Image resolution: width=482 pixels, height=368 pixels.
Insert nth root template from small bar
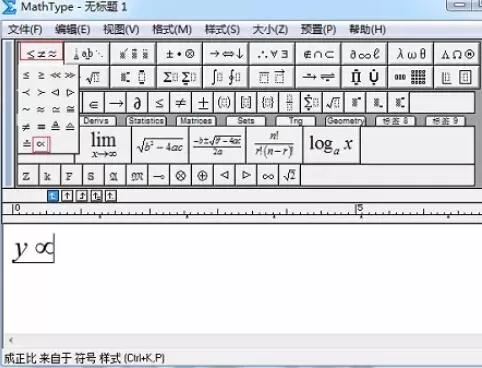coord(333,103)
